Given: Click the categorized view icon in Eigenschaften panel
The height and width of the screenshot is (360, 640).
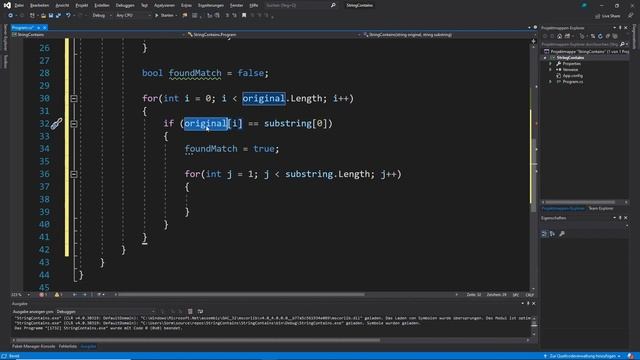Looking at the screenshot, I should 544,234.
